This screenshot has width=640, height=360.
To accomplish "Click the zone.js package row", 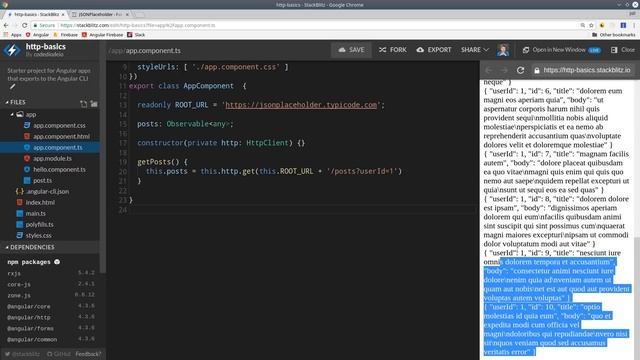I will tap(51, 295).
